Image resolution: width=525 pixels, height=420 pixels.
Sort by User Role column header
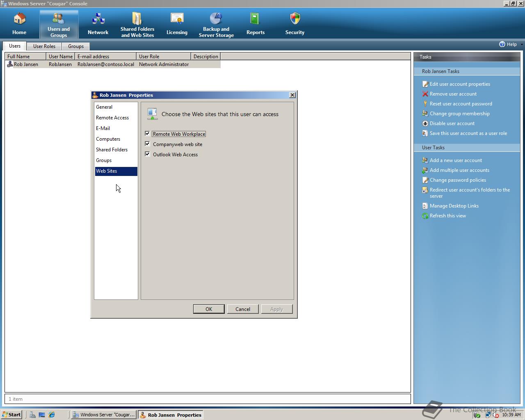[x=164, y=56]
